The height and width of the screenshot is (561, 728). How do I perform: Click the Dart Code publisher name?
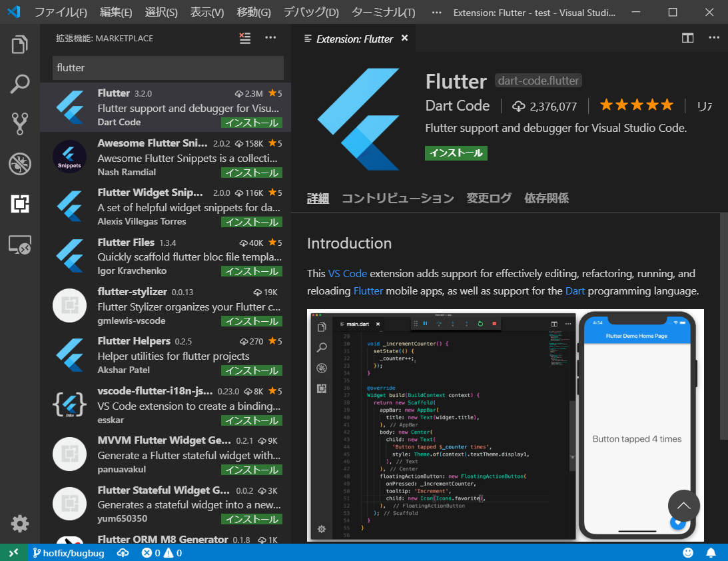tap(458, 106)
